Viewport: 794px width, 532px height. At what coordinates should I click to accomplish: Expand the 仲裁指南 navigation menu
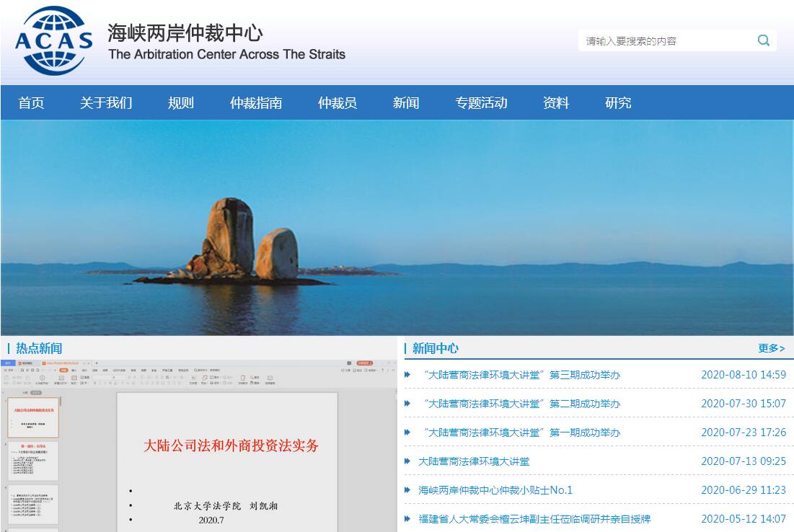point(256,103)
